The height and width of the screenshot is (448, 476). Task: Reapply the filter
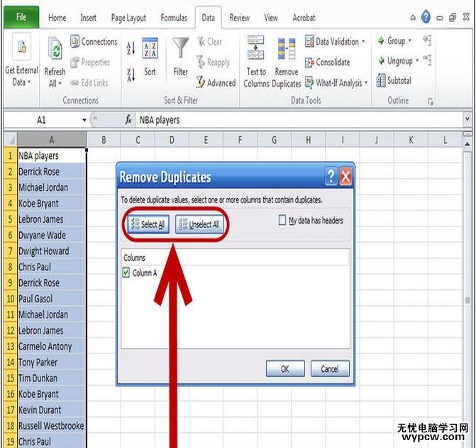[x=213, y=62]
